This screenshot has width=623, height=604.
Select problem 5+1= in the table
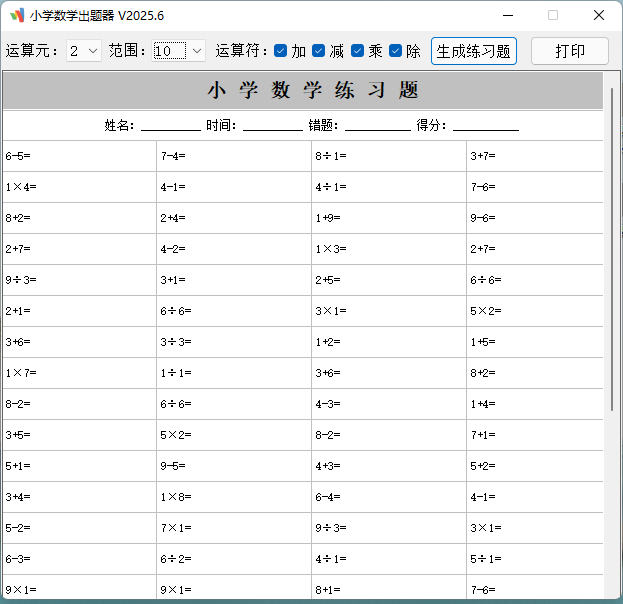pos(79,466)
